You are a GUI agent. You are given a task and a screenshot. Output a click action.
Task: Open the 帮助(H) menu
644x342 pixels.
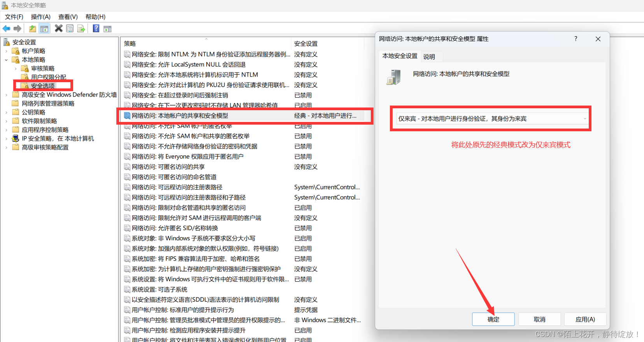pyautogui.click(x=96, y=17)
